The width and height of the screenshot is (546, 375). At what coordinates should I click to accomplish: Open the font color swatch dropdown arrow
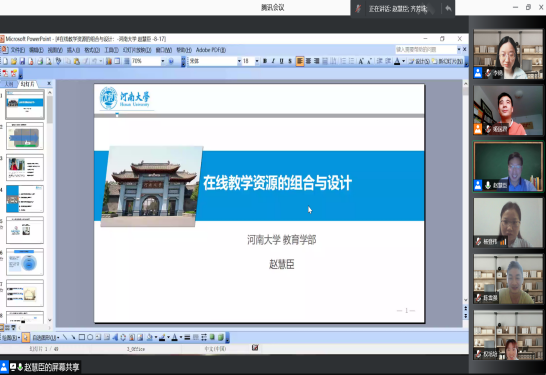(x=403, y=61)
